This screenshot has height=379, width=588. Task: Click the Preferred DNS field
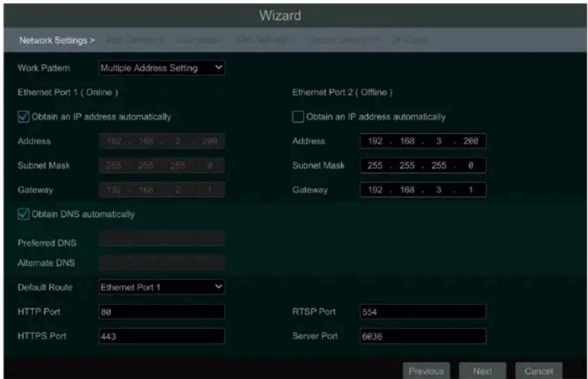tap(162, 238)
